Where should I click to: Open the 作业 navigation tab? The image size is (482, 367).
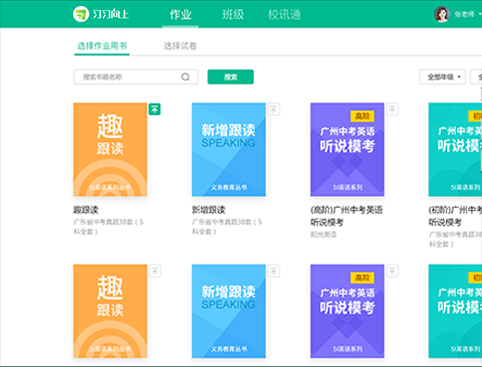180,14
